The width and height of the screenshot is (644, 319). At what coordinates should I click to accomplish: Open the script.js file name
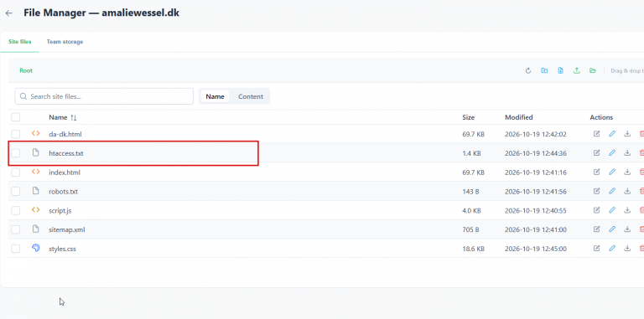[x=60, y=211]
